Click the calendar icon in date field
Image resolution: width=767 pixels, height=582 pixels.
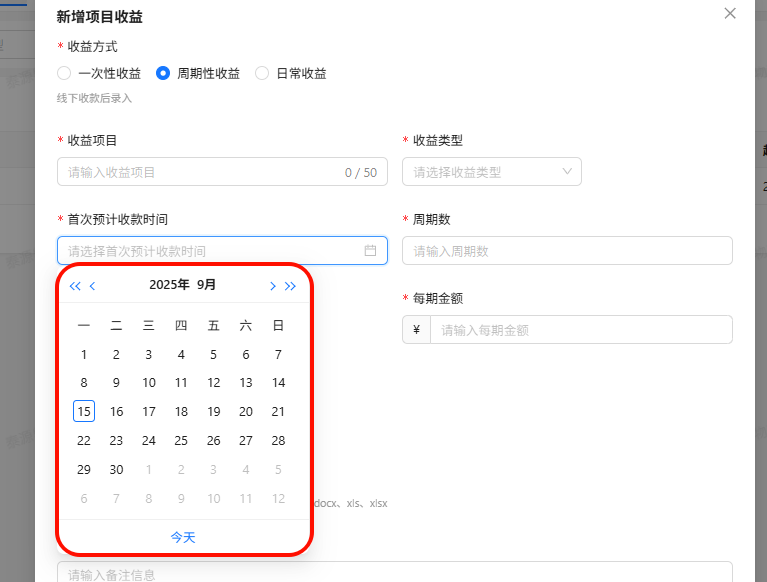point(370,251)
